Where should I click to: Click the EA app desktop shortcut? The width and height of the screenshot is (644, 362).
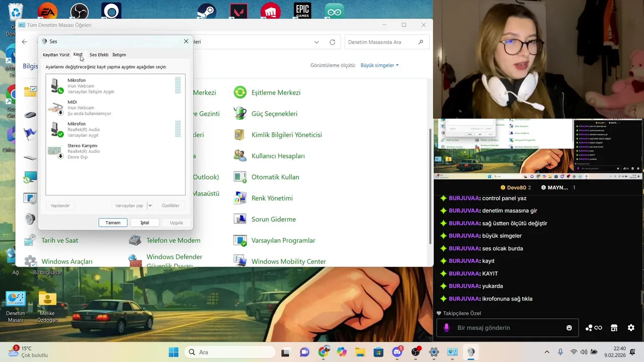pos(47,11)
